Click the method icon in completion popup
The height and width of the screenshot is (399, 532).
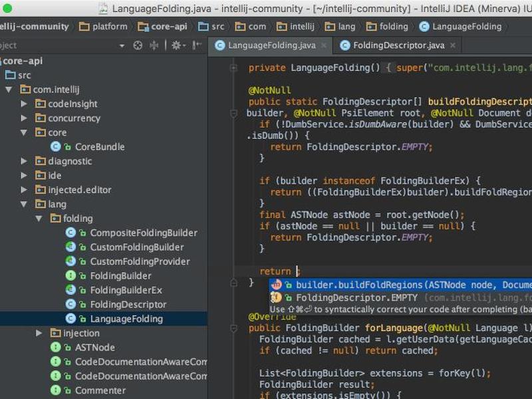[276, 285]
